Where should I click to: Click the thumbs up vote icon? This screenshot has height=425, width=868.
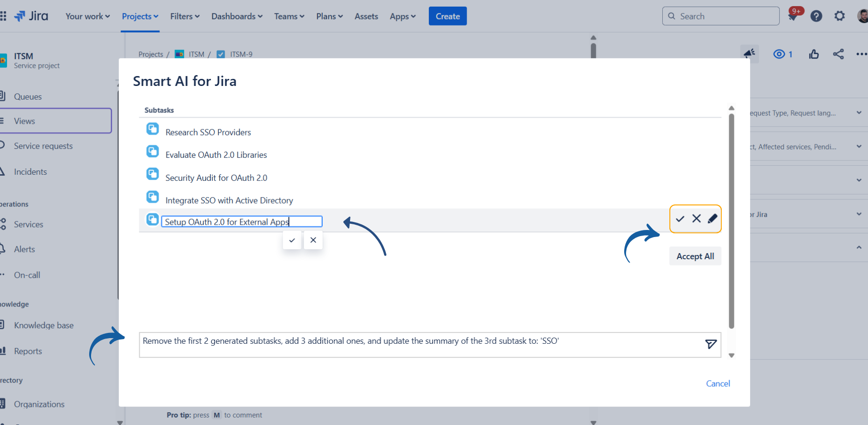(x=814, y=54)
